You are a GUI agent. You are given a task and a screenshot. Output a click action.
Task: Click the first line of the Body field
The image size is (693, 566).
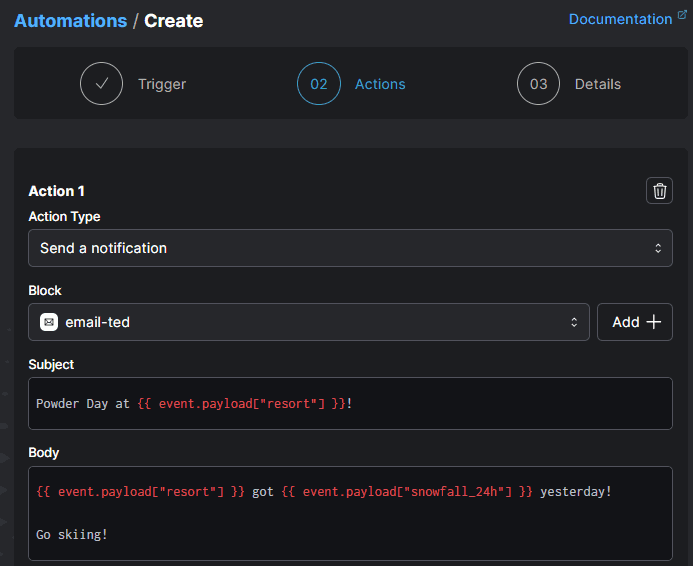point(323,492)
